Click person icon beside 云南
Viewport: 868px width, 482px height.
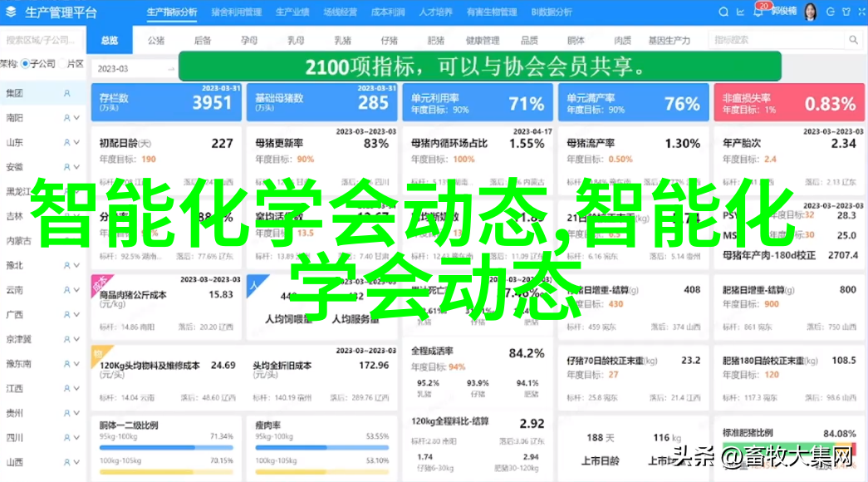[x=67, y=290]
